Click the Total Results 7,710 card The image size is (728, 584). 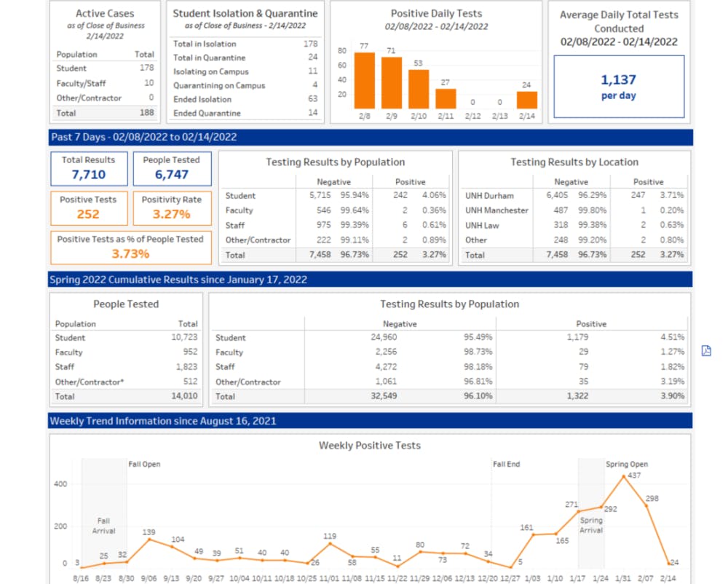coord(89,168)
